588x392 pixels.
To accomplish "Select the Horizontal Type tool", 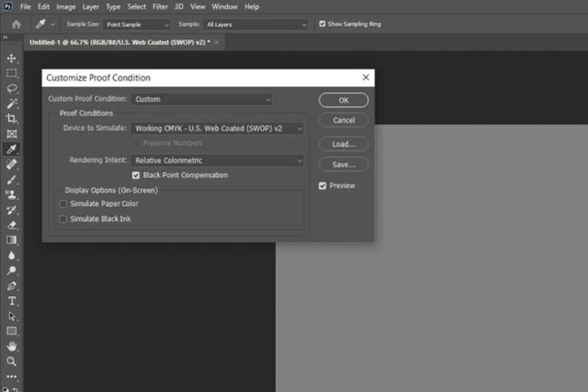I will [x=12, y=301].
